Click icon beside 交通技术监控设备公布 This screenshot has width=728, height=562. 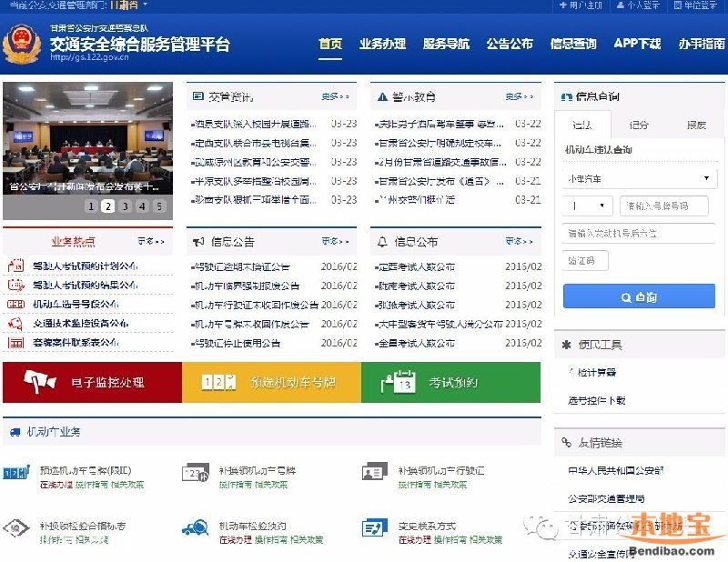click(15, 323)
